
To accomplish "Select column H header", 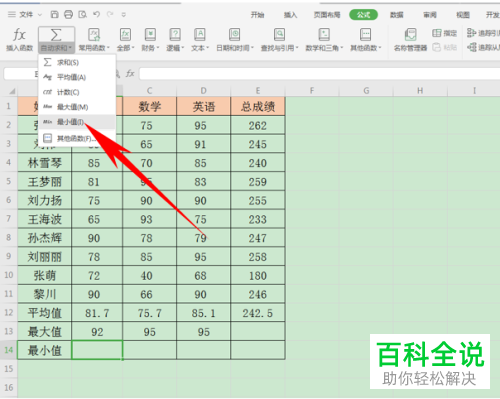I will click(420, 91).
